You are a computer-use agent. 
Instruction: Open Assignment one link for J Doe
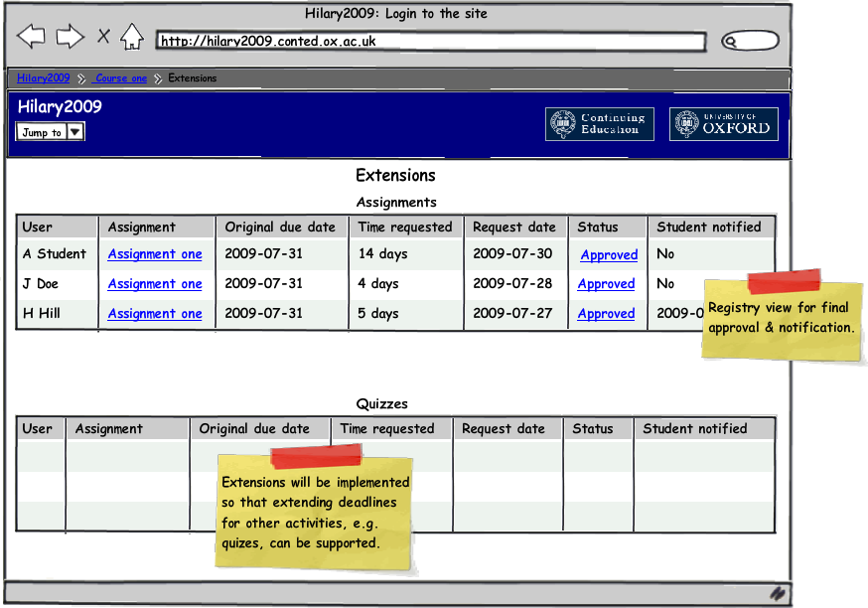point(155,284)
